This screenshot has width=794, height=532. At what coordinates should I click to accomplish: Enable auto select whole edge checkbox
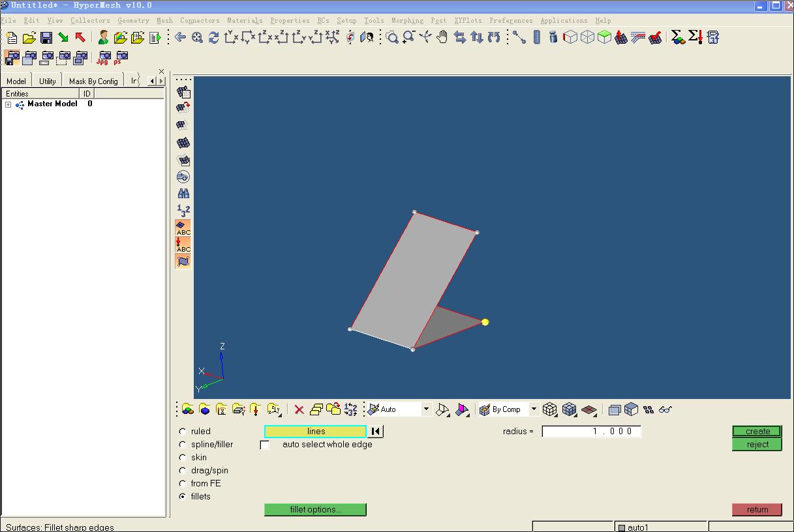click(x=264, y=445)
